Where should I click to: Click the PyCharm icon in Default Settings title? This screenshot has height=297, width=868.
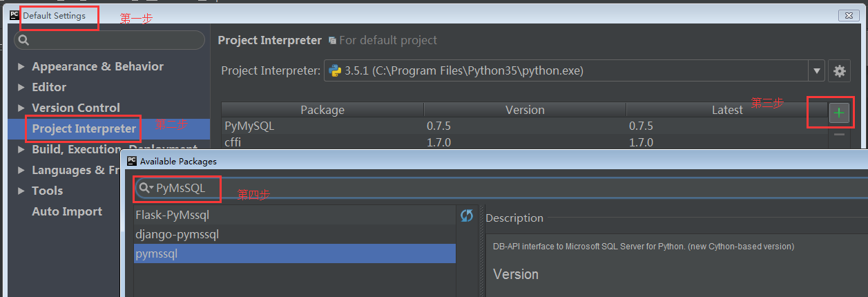[15, 15]
